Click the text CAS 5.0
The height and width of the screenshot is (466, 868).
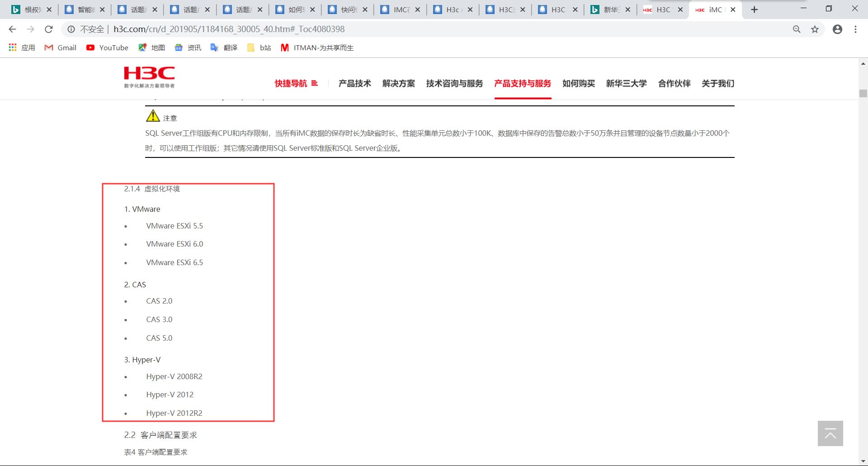click(159, 338)
